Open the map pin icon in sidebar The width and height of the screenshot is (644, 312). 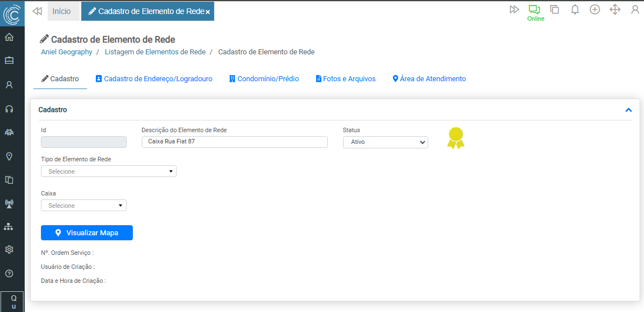click(9, 156)
